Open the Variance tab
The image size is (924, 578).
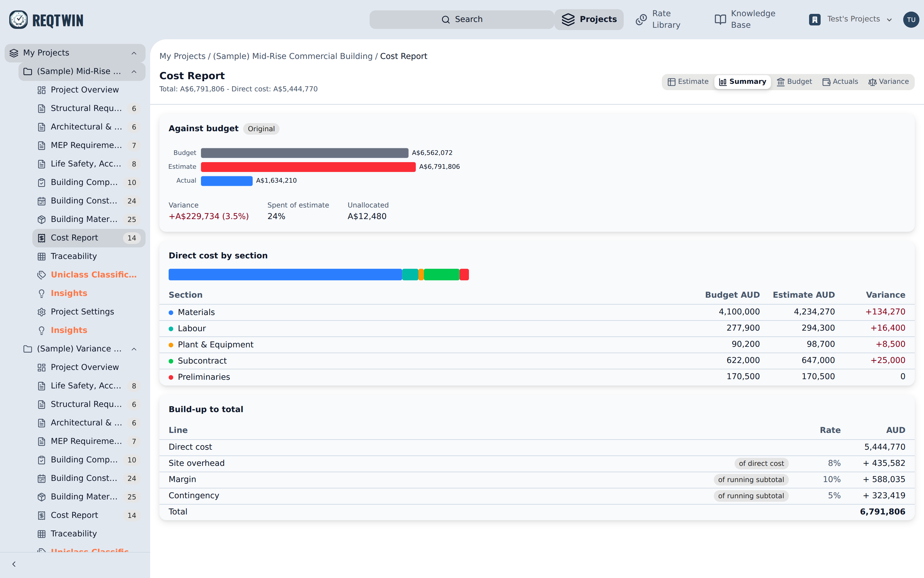(888, 82)
